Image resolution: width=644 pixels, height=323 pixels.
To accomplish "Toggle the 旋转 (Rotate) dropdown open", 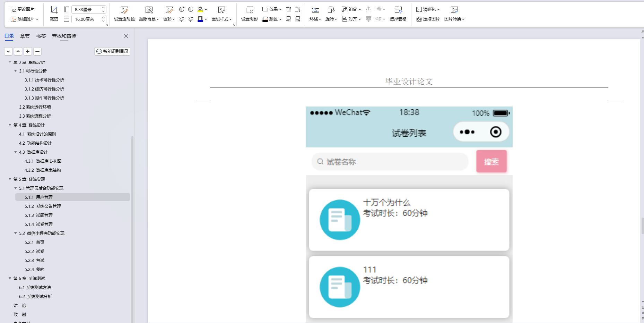I will [331, 19].
